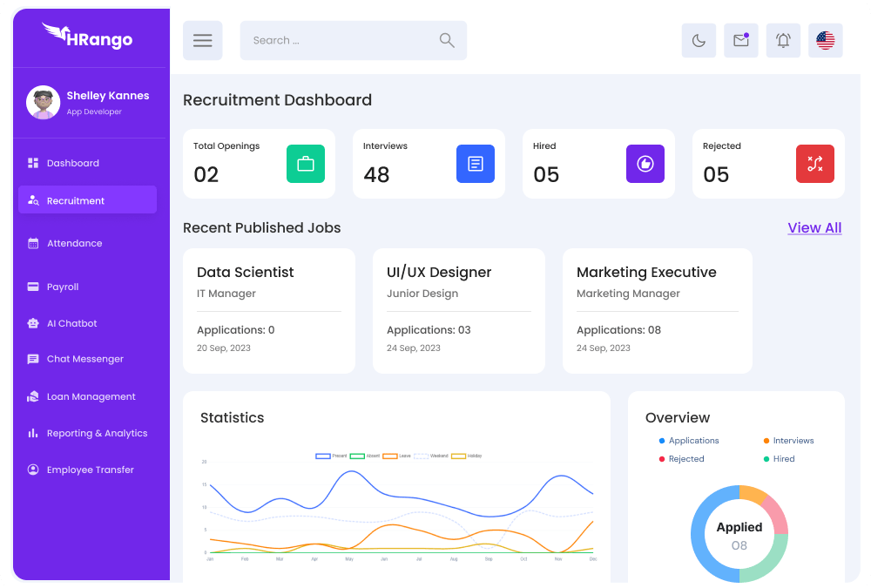This screenshot has width=871, height=588.
Task: Click the hamburger menu button
Action: pos(202,41)
